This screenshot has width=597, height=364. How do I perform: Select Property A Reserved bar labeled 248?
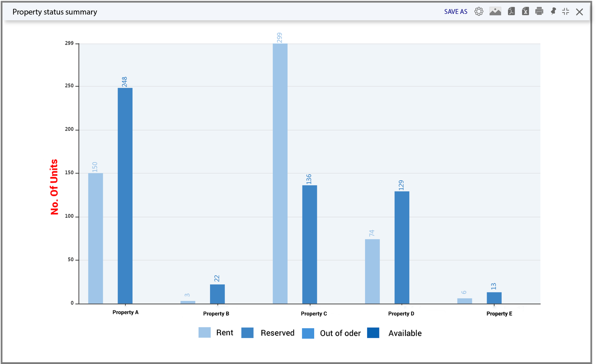click(125, 196)
